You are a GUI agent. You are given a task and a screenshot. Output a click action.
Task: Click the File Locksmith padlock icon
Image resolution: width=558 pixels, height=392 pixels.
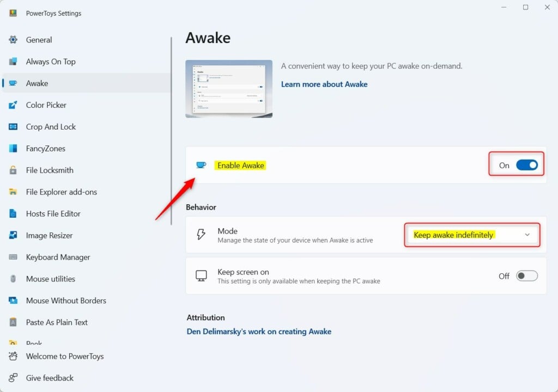[13, 170]
